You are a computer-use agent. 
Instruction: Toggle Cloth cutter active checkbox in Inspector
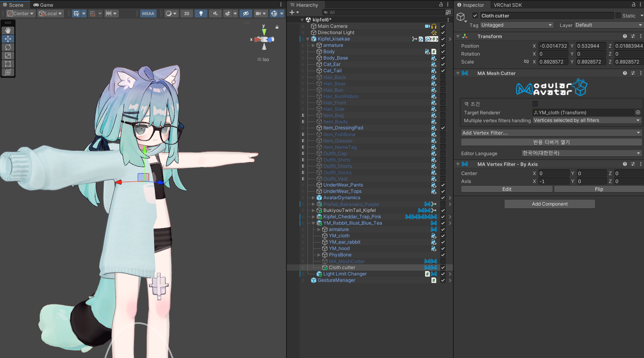point(475,15)
